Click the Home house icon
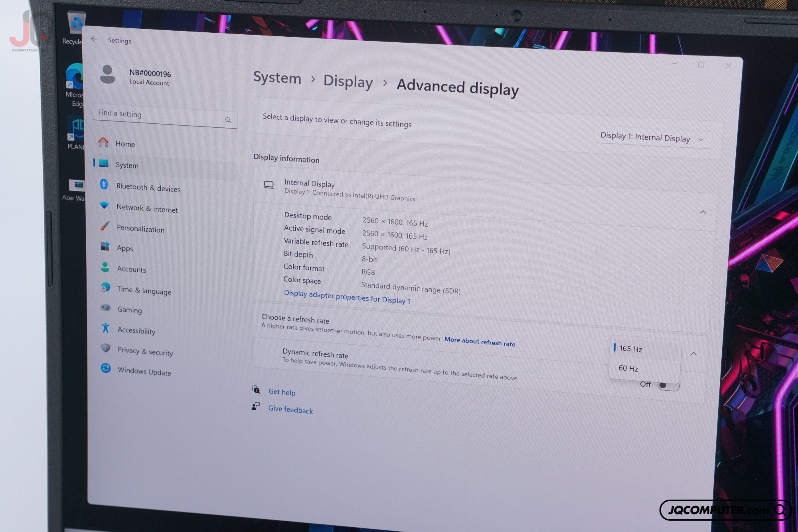Viewport: 798px width, 532px height. [x=103, y=142]
